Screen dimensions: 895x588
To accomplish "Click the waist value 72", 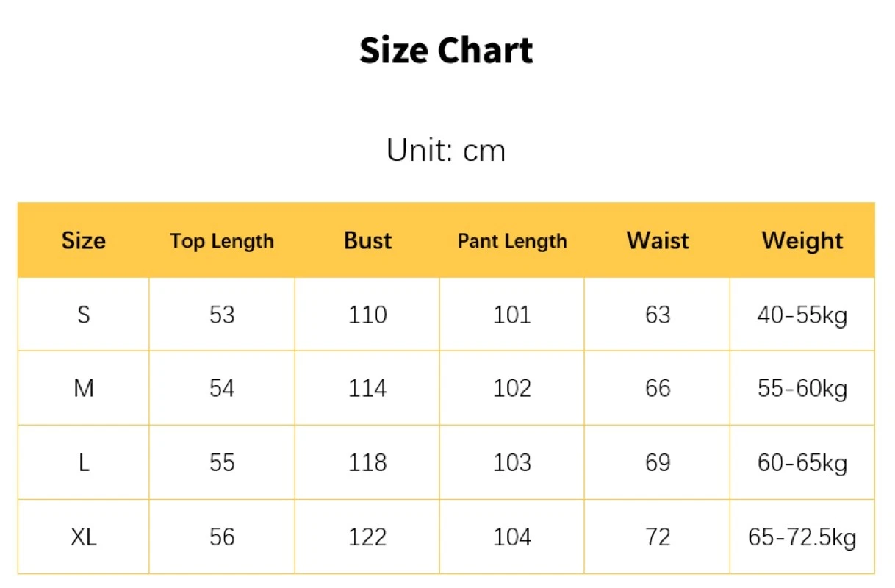I will (658, 537).
